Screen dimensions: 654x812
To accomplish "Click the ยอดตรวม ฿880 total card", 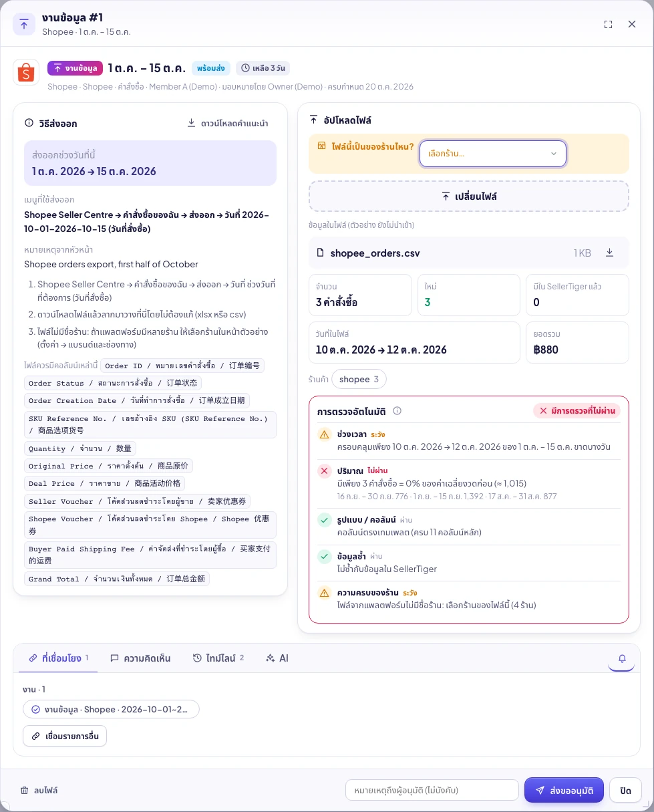I will click(x=578, y=342).
